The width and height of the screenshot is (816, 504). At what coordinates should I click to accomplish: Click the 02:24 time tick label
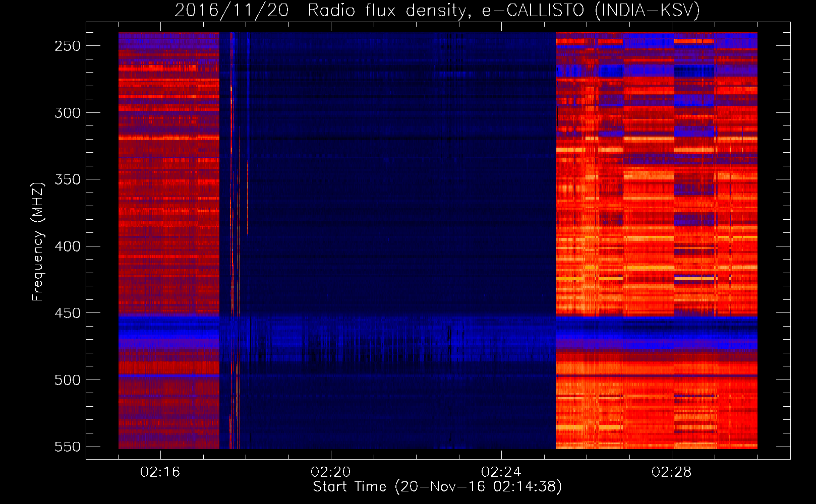501,472
